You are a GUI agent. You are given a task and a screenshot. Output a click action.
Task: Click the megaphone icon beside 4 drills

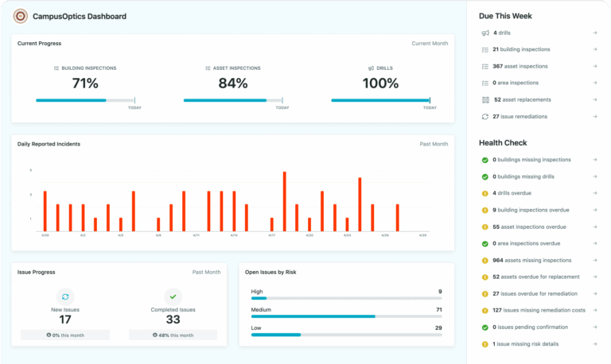coord(485,33)
